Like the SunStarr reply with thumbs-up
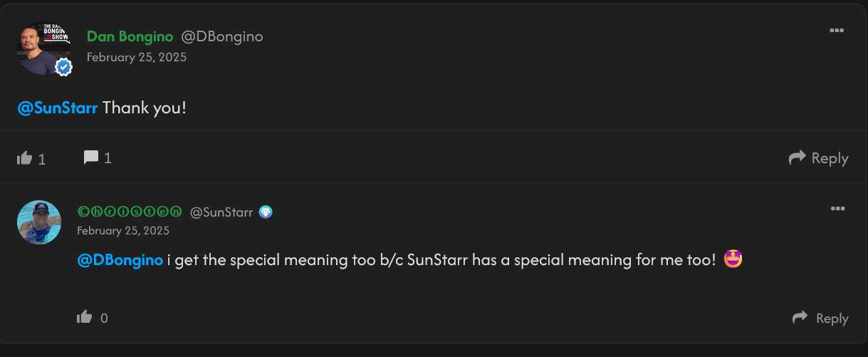Image resolution: width=868 pixels, height=357 pixels. pos(85,317)
